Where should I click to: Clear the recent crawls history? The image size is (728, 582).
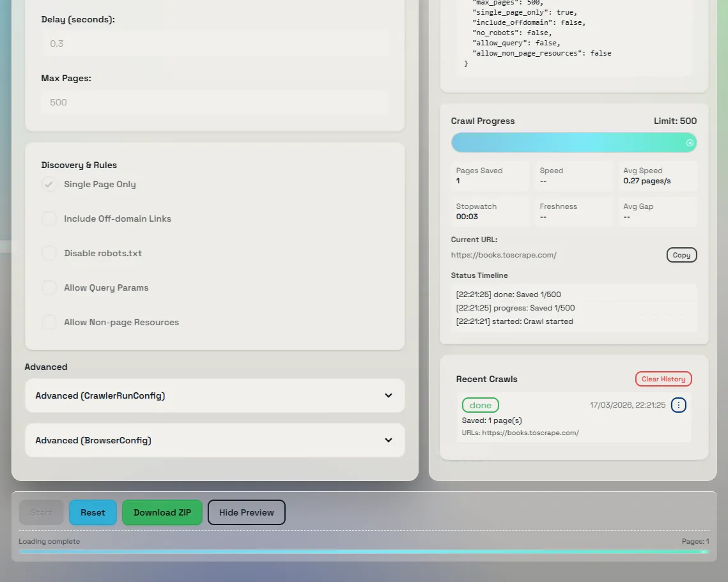tap(663, 379)
